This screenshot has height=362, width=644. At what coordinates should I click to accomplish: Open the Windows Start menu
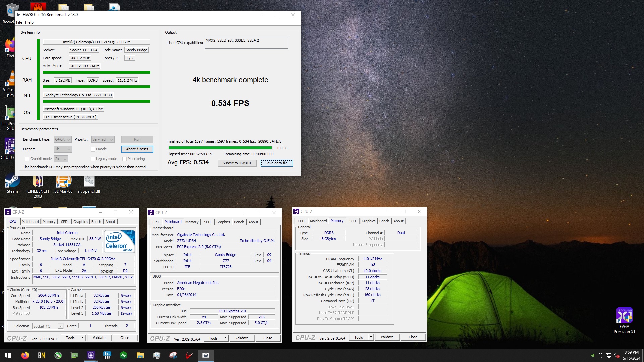pyautogui.click(x=8, y=355)
